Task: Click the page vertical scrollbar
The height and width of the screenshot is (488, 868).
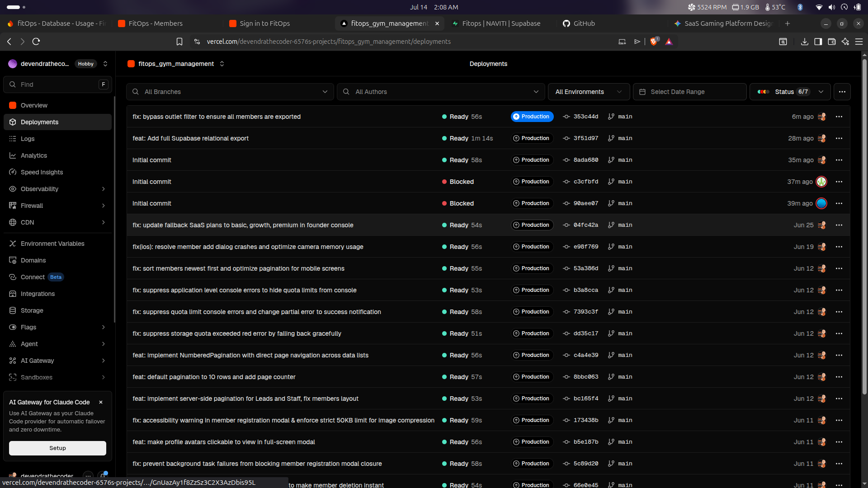Action: [864, 226]
